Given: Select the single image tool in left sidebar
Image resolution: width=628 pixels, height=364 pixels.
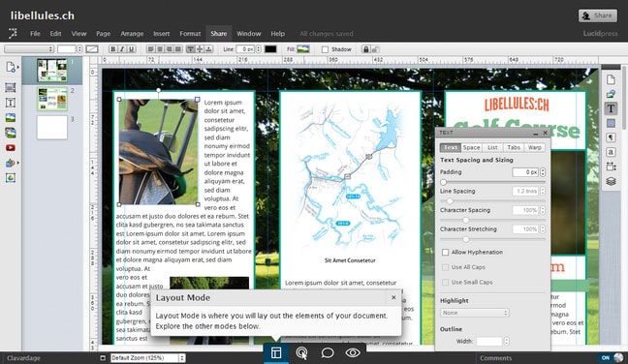Looking at the screenshot, I should coord(11,117).
